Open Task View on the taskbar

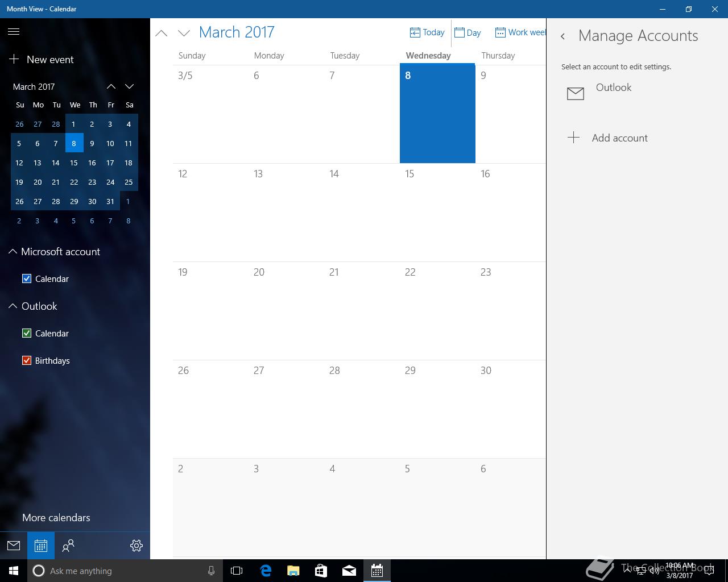click(x=237, y=571)
